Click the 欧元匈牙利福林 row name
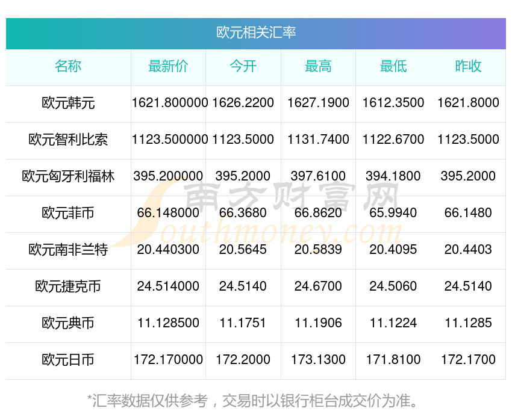 (68, 176)
